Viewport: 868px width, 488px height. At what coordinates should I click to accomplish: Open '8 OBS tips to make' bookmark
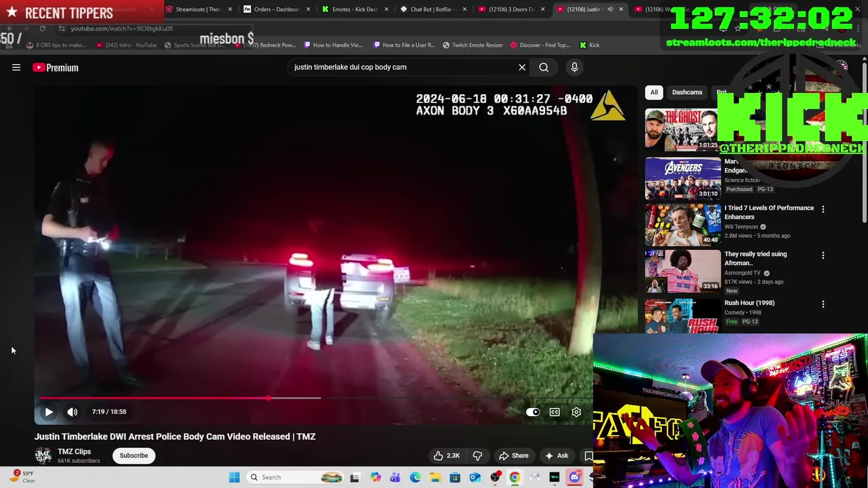click(x=56, y=45)
